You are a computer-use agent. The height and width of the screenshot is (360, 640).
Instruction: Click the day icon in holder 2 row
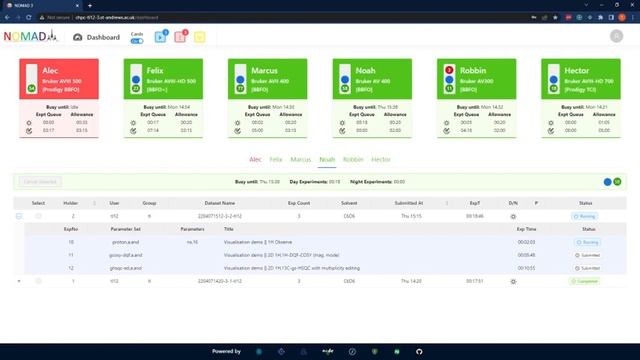tap(513, 216)
